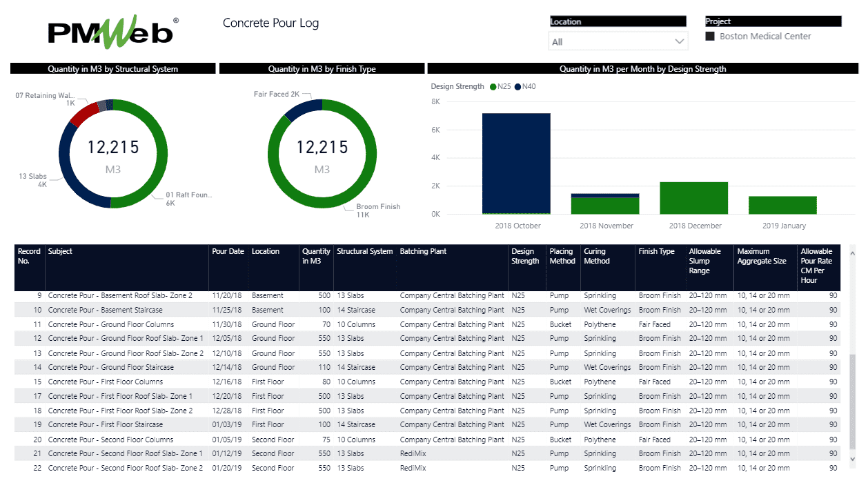Click Wet Coverings in record 10
868x483 pixels.
[x=607, y=310]
